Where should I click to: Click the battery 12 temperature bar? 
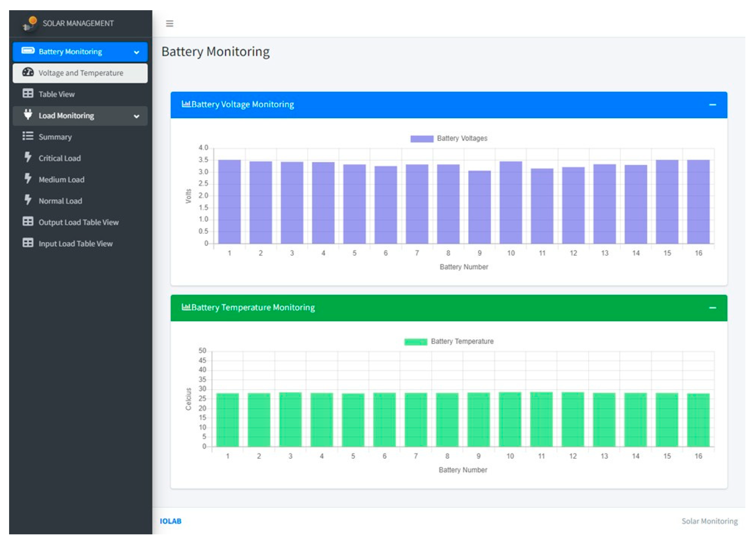pos(573,419)
